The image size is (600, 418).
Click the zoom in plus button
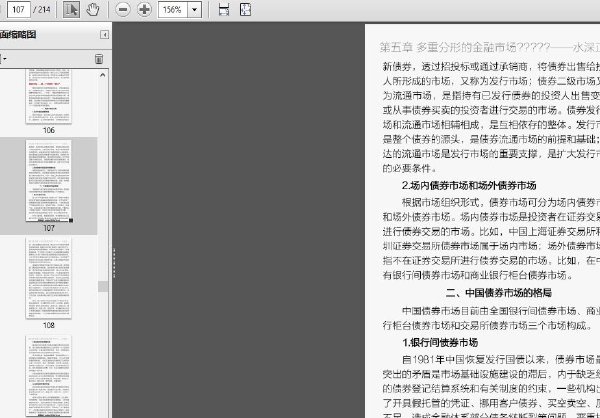click(x=144, y=10)
